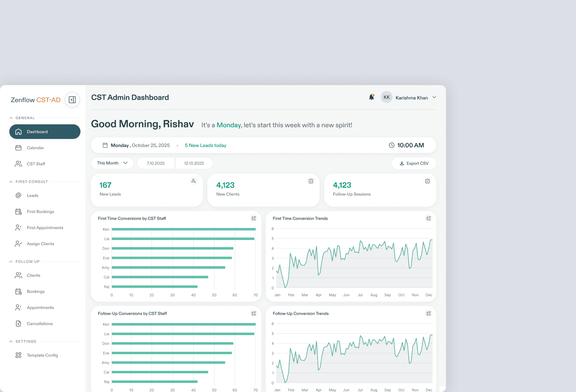Screen dimensions: 576x392
Task: Open the This Month period dropdown
Action: [112, 163]
